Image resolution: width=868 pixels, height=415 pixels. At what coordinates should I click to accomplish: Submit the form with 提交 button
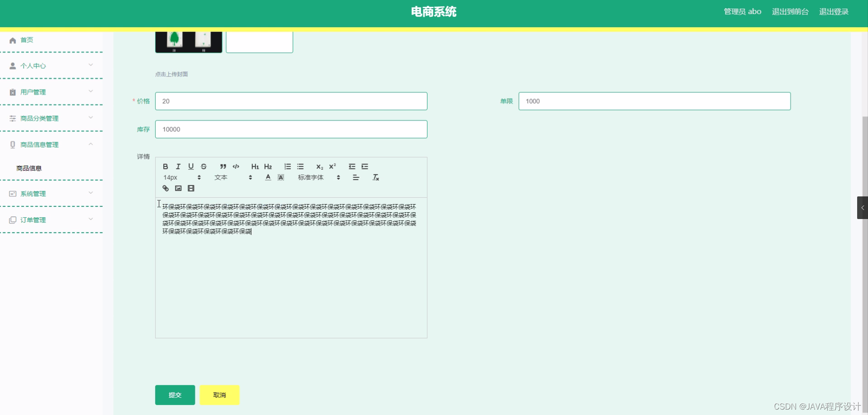pos(175,395)
